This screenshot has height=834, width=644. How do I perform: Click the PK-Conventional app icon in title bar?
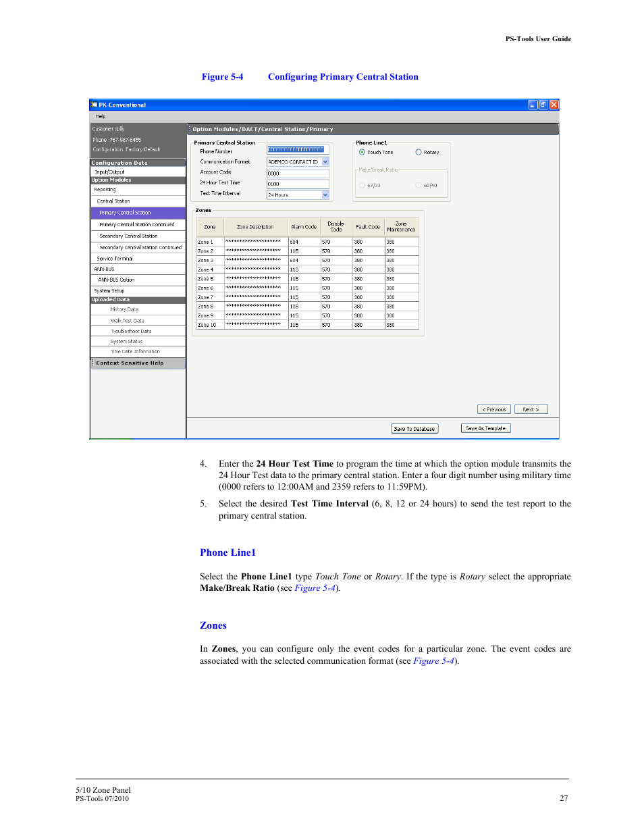tap(94, 105)
